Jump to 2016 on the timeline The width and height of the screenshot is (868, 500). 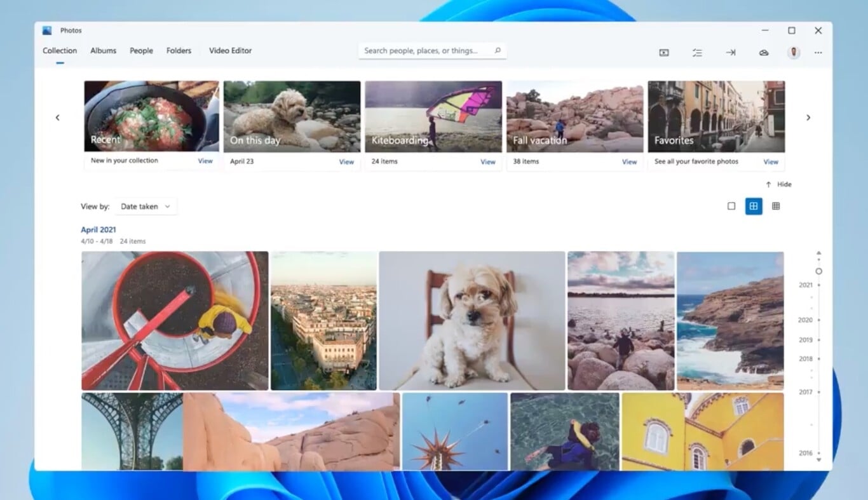(x=806, y=454)
